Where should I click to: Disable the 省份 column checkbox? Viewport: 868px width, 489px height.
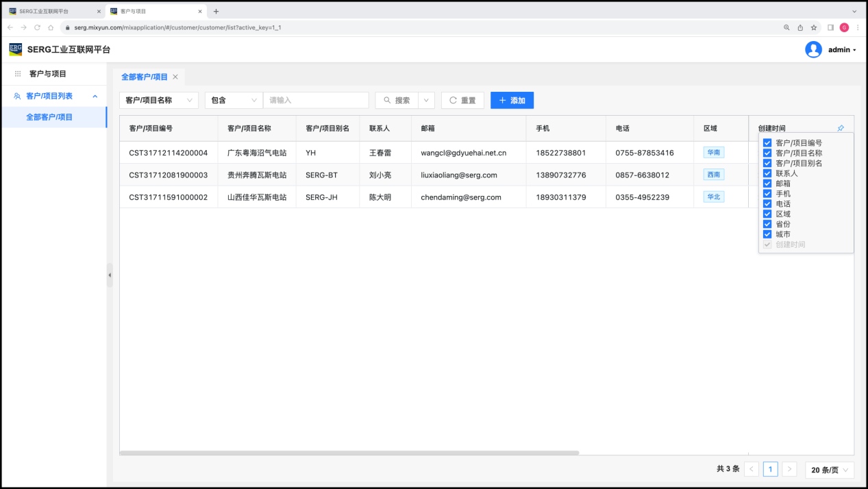[x=767, y=224]
